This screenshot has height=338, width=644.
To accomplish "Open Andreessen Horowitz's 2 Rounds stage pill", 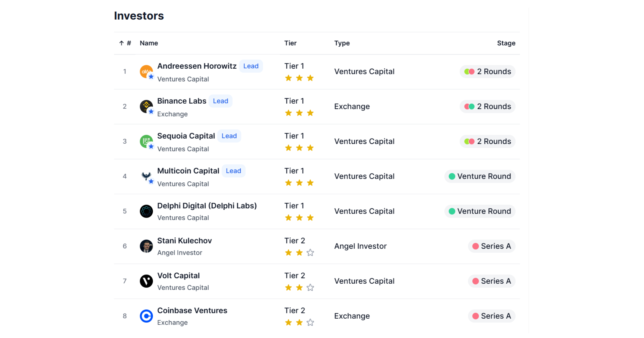I will click(487, 72).
